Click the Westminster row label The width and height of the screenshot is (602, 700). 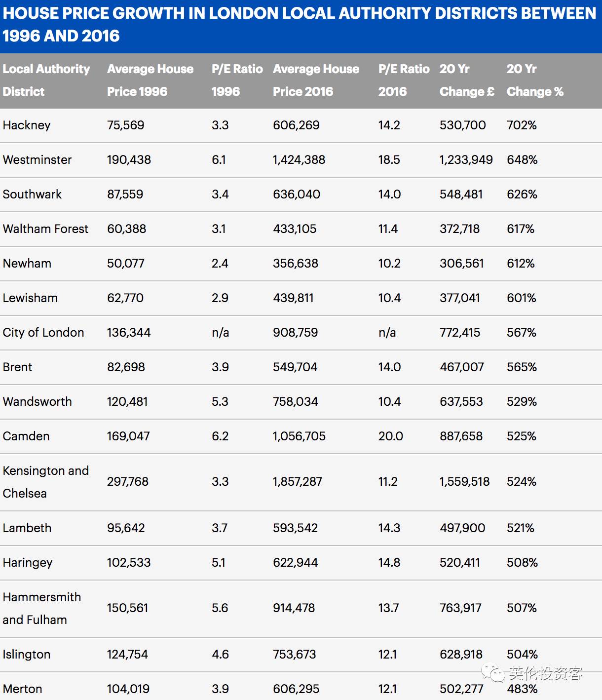[x=37, y=160]
